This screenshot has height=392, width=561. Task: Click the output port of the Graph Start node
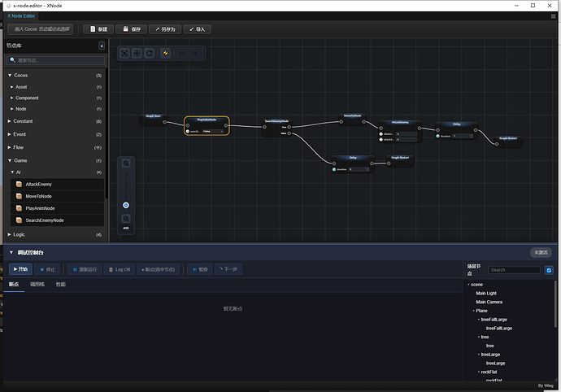click(164, 122)
